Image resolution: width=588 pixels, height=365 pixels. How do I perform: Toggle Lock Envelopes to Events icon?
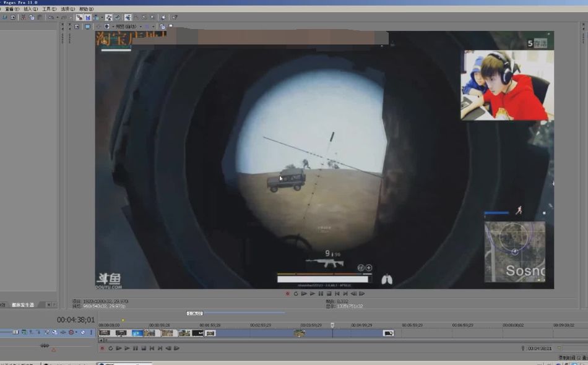(109, 17)
